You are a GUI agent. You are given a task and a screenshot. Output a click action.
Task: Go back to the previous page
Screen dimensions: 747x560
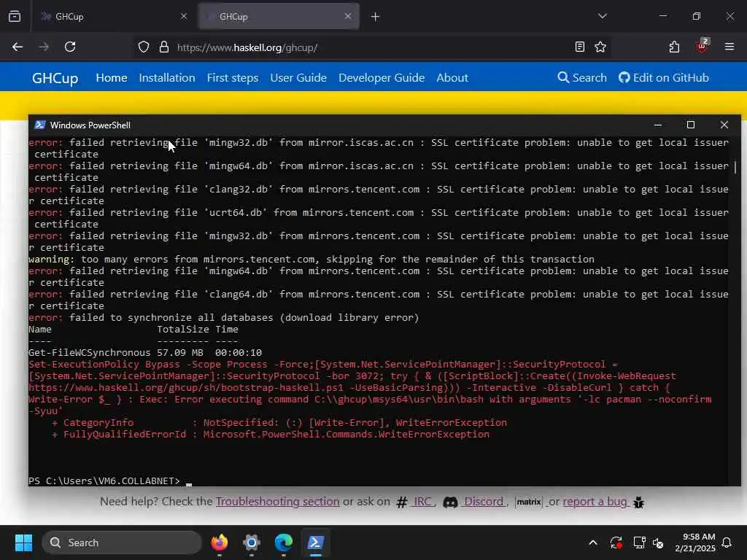(x=18, y=47)
